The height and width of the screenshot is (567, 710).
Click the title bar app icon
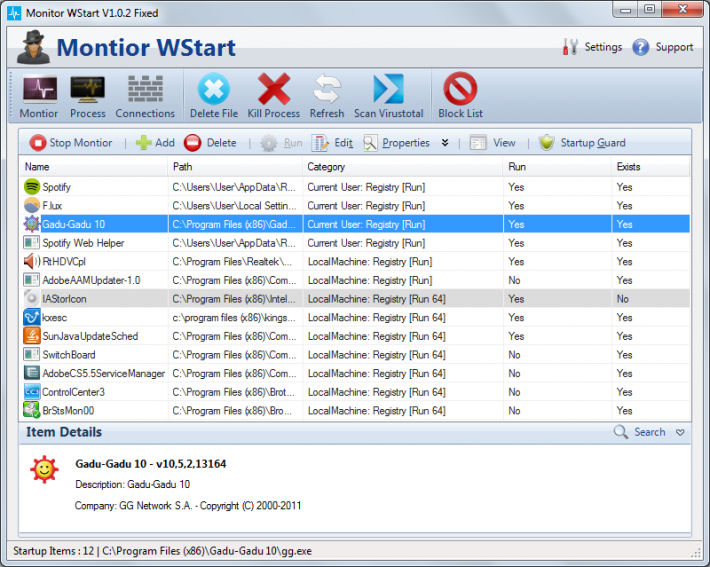(14, 13)
